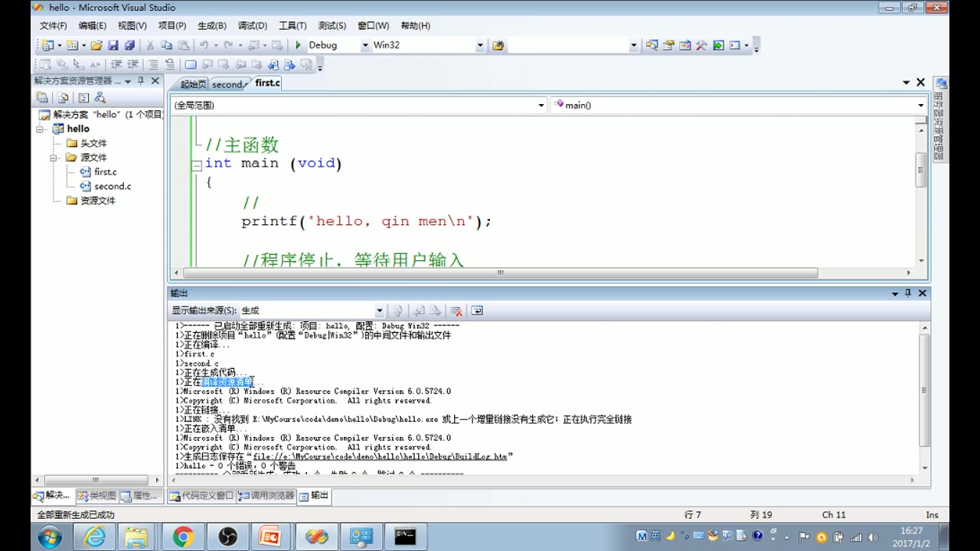The height and width of the screenshot is (551, 980).
Task: Open the 文件(F) menu
Action: coord(53,25)
